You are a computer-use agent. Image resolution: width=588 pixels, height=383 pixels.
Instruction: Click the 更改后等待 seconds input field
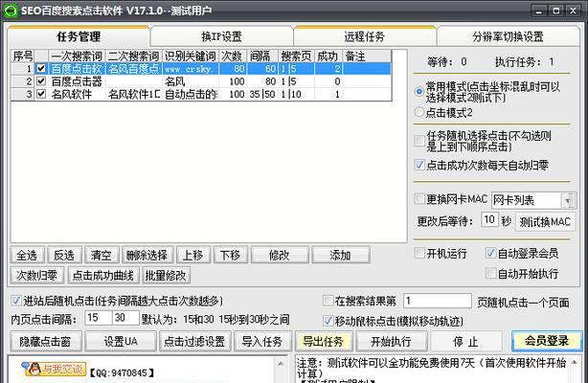tap(489, 220)
